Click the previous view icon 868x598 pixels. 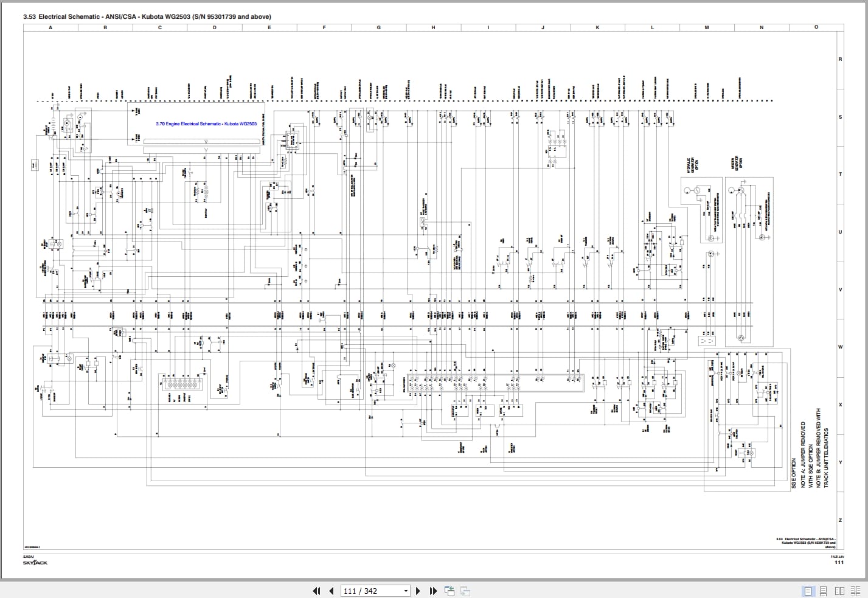(450, 591)
